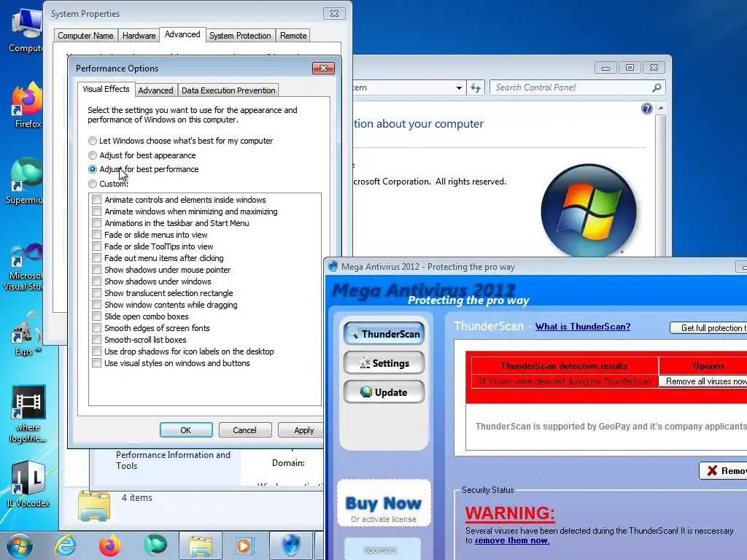
Task: Click Update button in Mega Antivirus
Action: click(x=384, y=392)
